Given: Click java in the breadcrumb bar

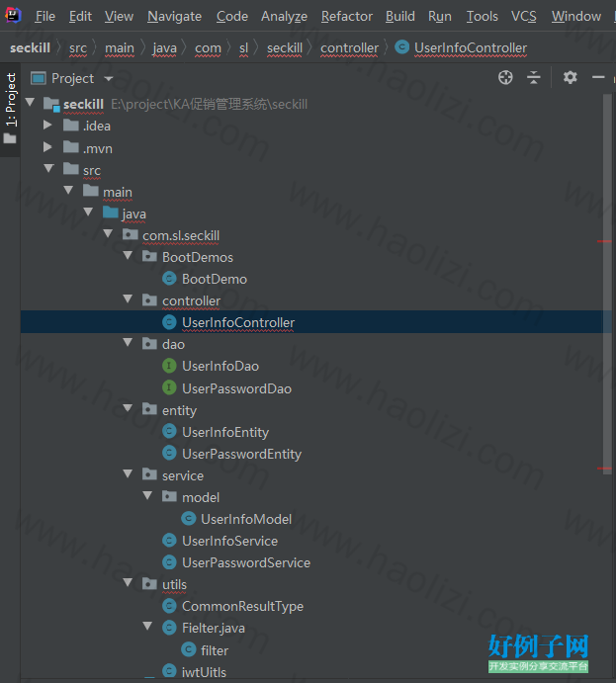Looking at the screenshot, I should (165, 47).
